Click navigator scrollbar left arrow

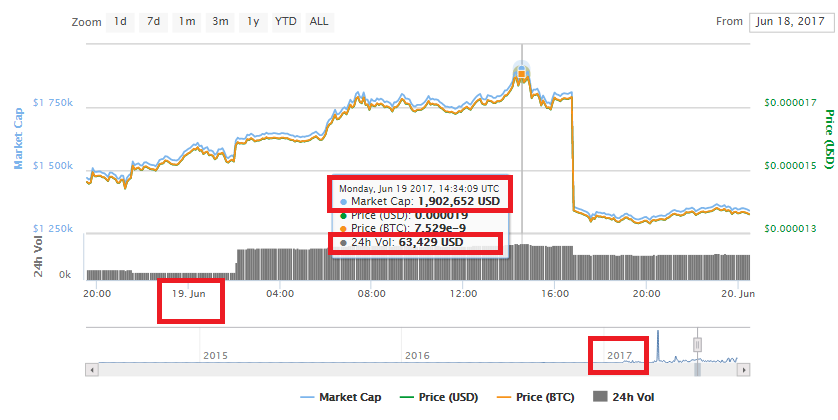[92, 369]
